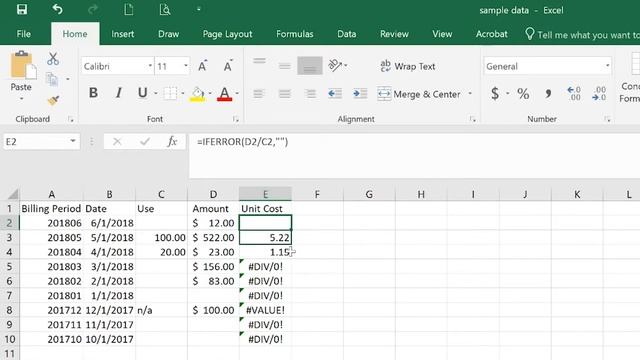Toggle underline formatting
The width and height of the screenshot is (640, 360).
click(142, 93)
